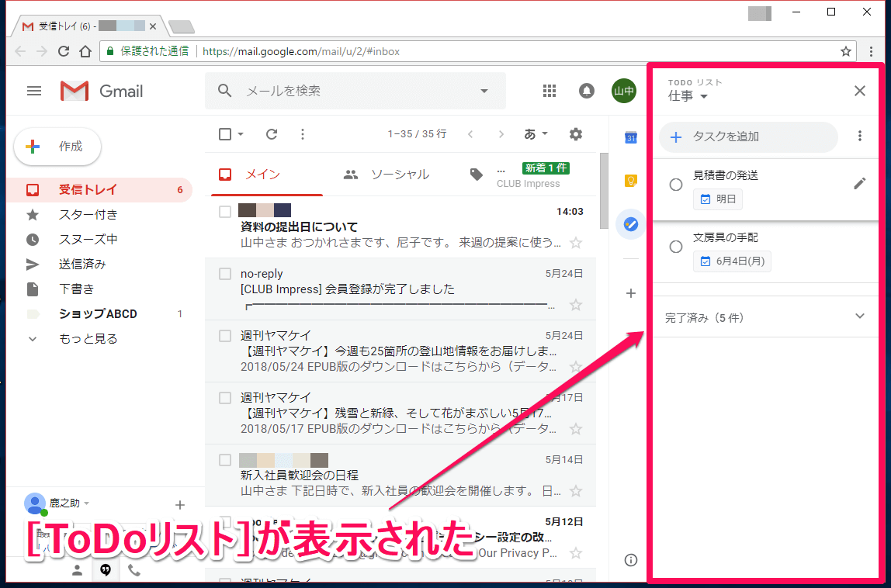Click the search magnifier icon
The height and width of the screenshot is (588, 891).
(x=225, y=90)
